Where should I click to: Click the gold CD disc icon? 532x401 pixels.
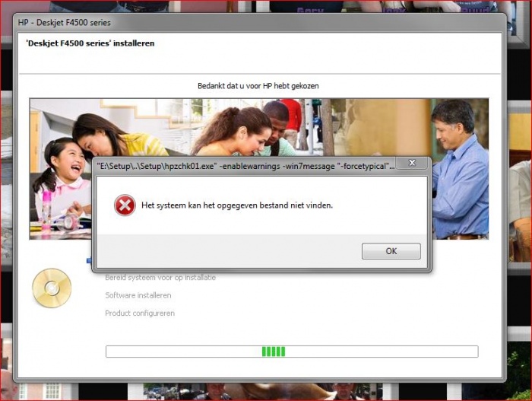point(52,288)
